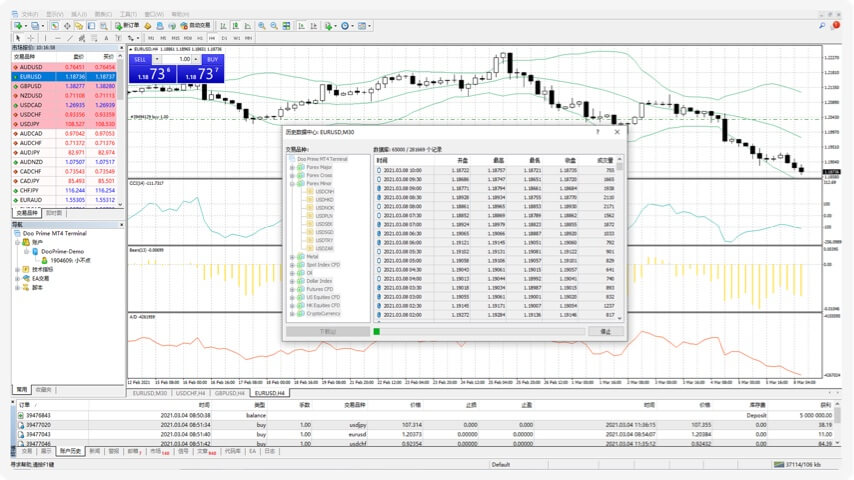This screenshot has height=480, width=854.
Task: Collapse the Forex Minor symbol group
Action: pos(292,184)
